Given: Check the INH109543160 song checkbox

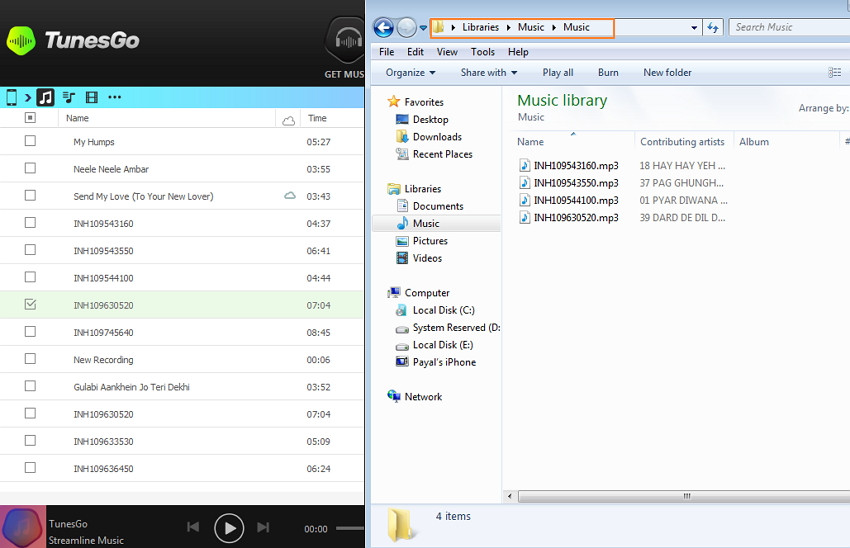Looking at the screenshot, I should pos(30,223).
